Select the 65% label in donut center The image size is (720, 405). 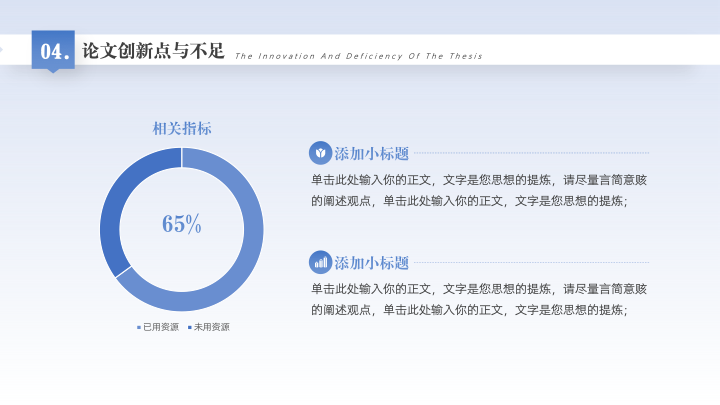(x=182, y=224)
